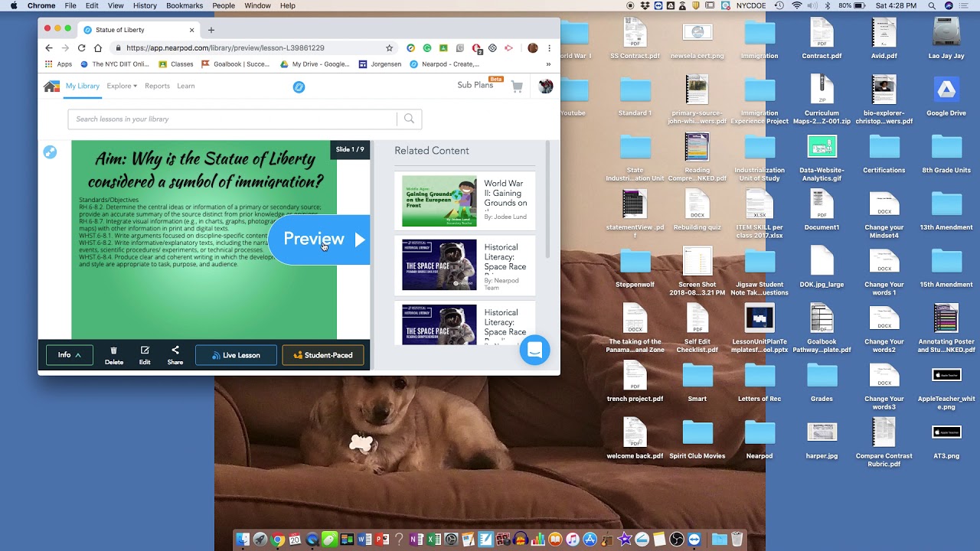Open the History menu in menu bar
The image size is (980, 551).
click(145, 5)
